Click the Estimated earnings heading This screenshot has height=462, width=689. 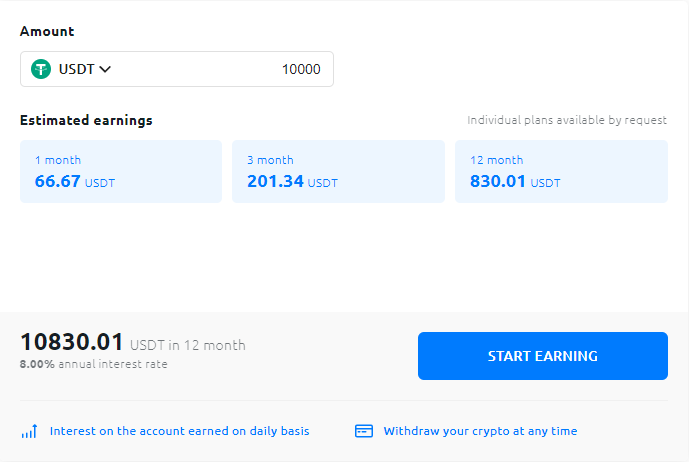(x=86, y=120)
